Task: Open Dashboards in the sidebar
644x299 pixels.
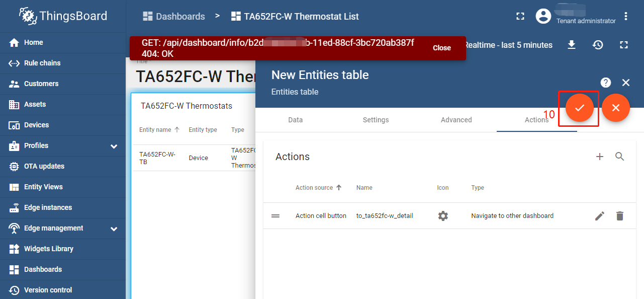Action: pyautogui.click(x=63, y=269)
